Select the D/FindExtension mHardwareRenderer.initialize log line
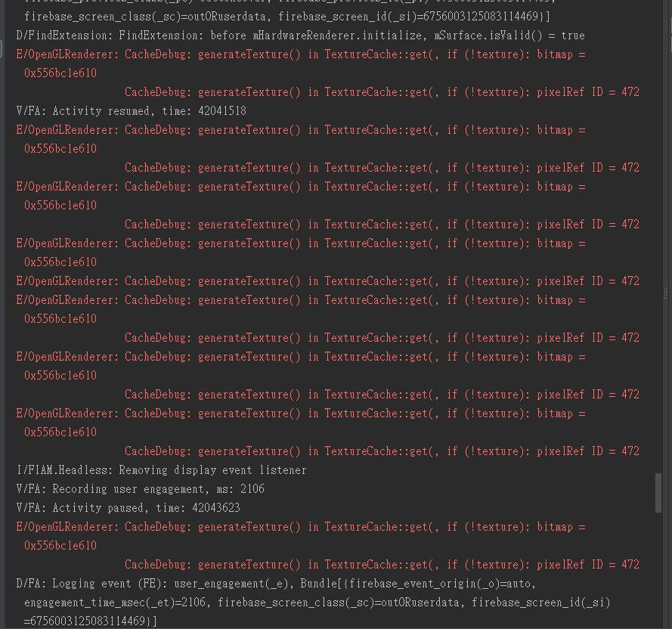The height and width of the screenshot is (629, 672). (x=300, y=36)
